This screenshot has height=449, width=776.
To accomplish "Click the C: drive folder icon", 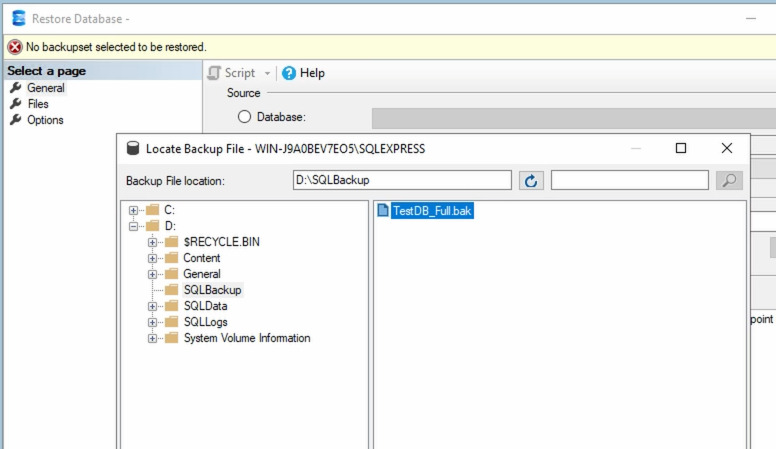I will 152,210.
